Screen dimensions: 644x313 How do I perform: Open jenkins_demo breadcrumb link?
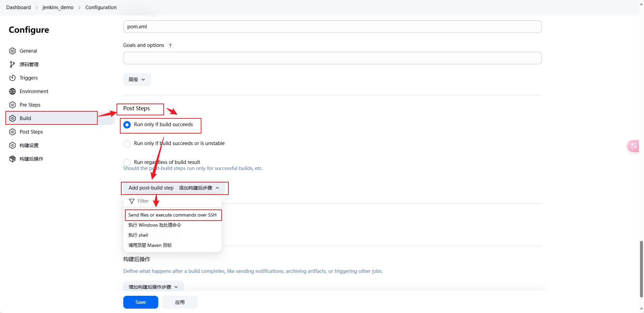58,7
